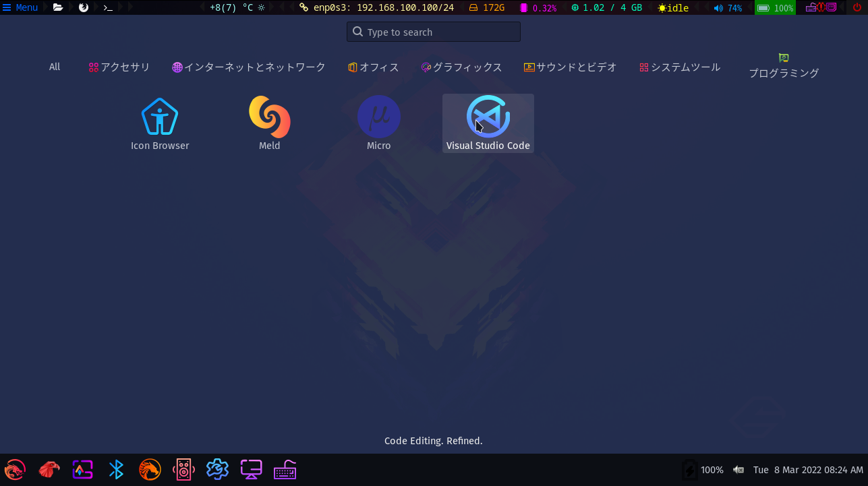Click the magnifier icon in search box

point(358,32)
